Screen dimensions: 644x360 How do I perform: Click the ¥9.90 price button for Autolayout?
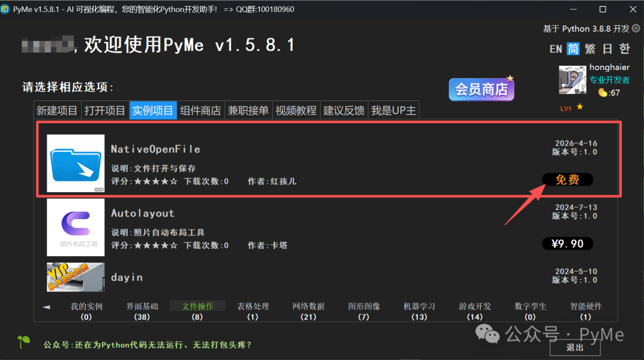[x=568, y=244]
